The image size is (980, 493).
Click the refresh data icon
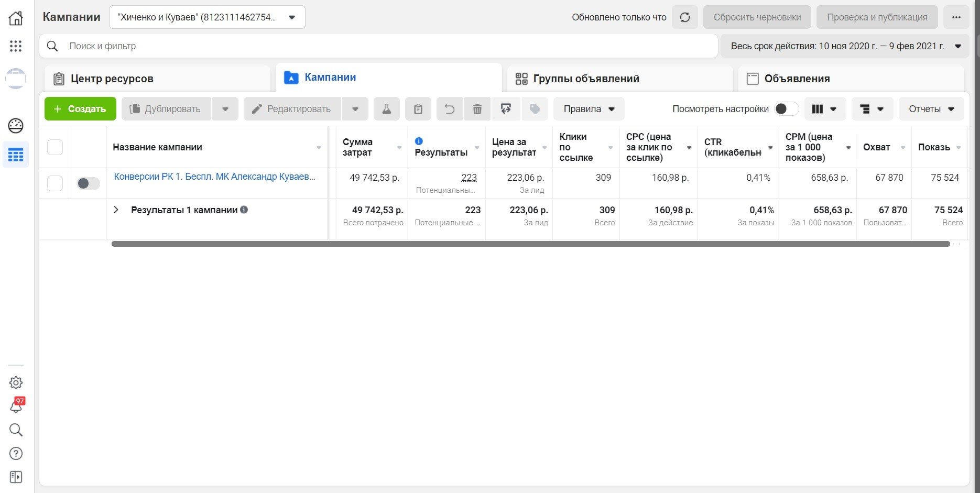tap(685, 17)
